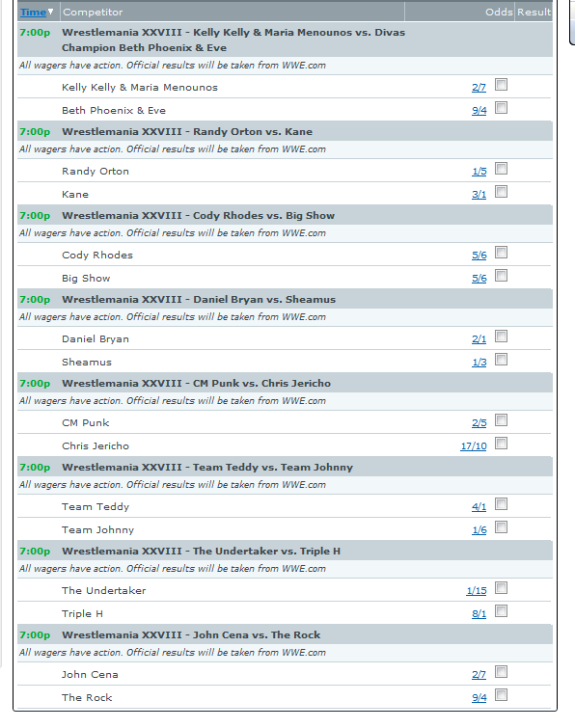The width and height of the screenshot is (575, 728).
Task: Toggle the Time sort arrow icon
Action: pos(50,12)
